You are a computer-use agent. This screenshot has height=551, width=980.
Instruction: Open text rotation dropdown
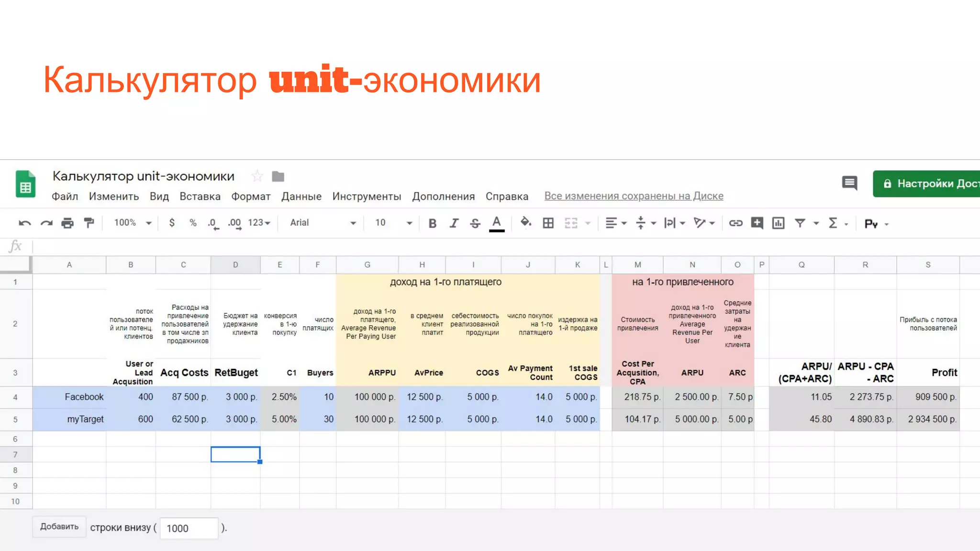pyautogui.click(x=704, y=223)
